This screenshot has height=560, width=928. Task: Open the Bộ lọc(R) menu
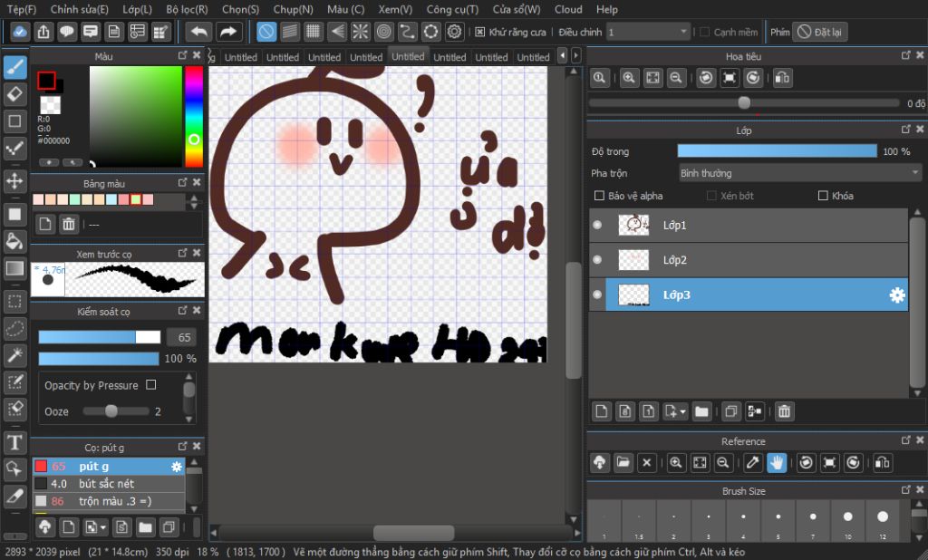point(187,9)
